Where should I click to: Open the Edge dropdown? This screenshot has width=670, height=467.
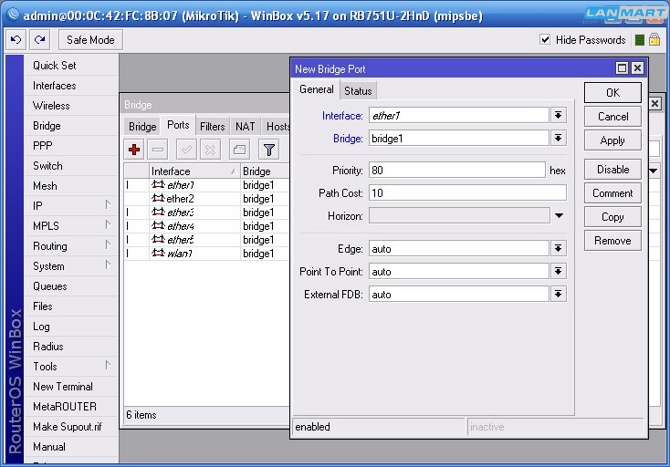[x=558, y=248]
